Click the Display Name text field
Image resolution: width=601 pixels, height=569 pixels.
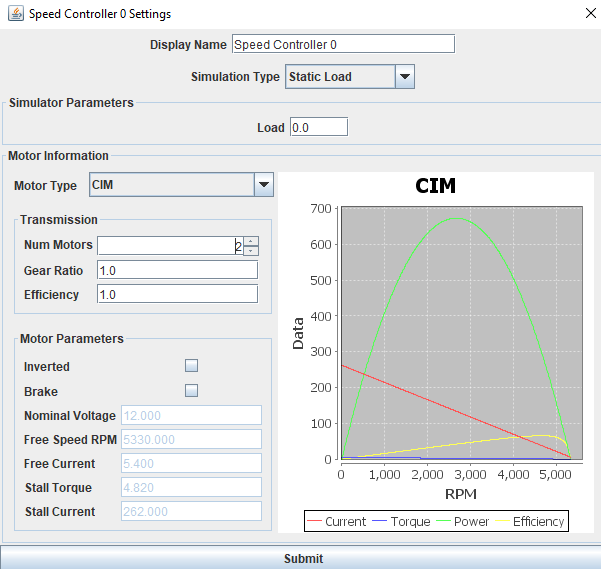(x=343, y=44)
